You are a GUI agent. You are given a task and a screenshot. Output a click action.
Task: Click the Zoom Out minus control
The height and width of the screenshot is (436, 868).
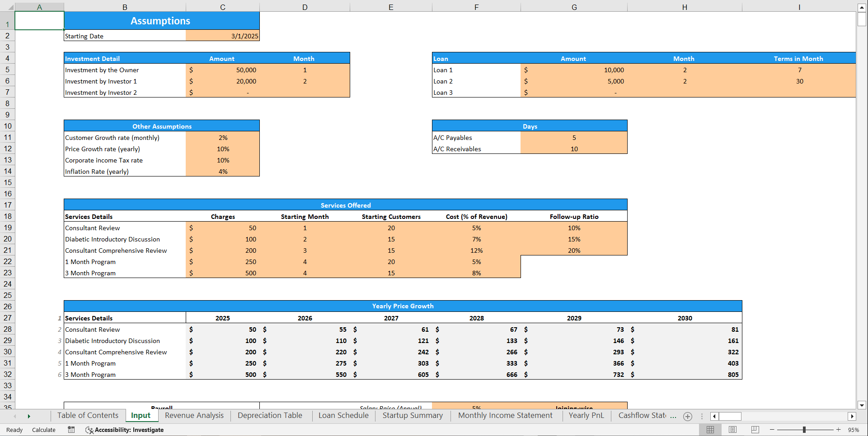[771, 430]
